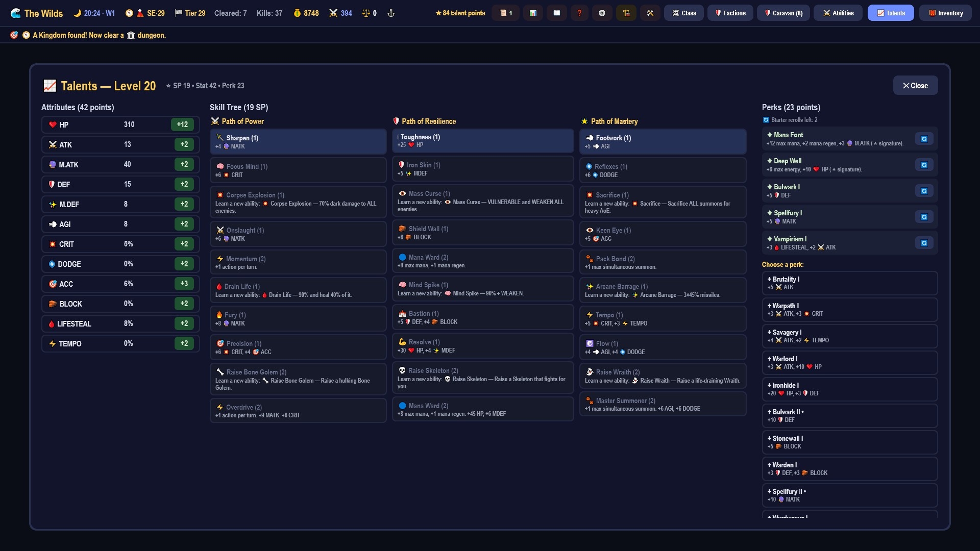Click the red question mark help icon
Image resolution: width=980 pixels, height=551 pixels.
[579, 13]
